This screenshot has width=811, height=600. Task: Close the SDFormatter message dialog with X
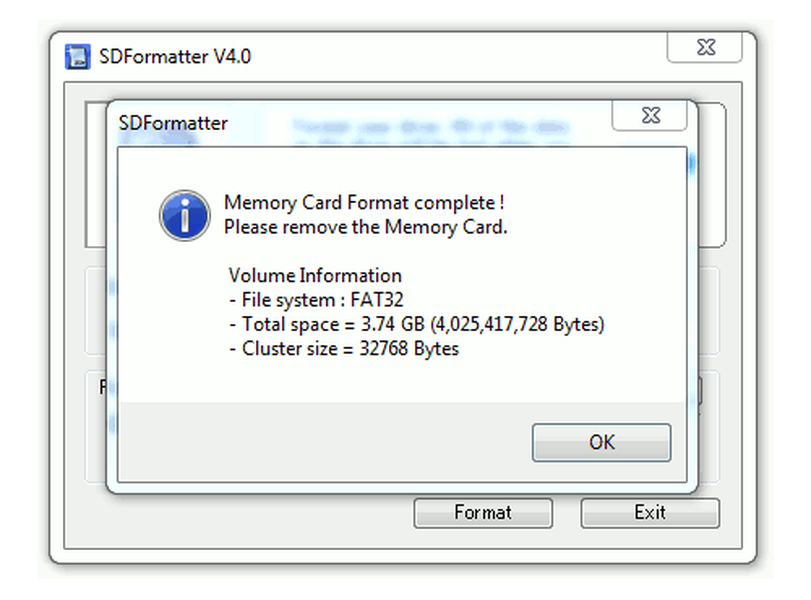pos(649,116)
